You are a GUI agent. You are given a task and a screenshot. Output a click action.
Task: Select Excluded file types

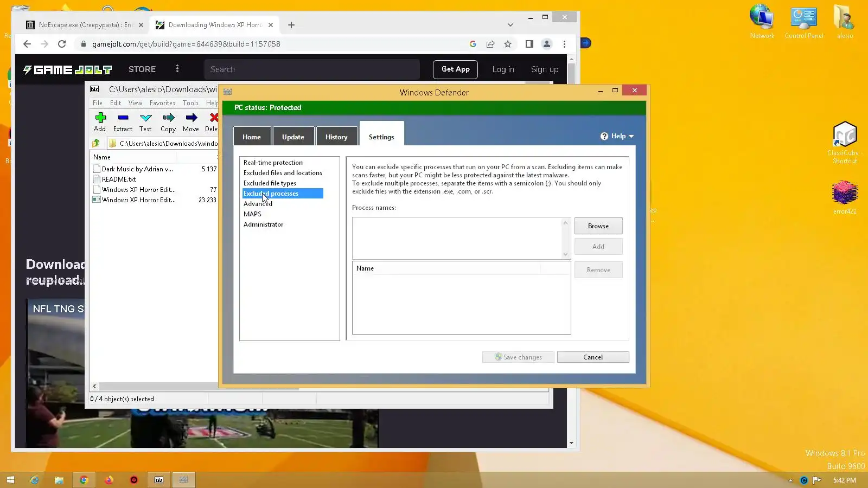(270, 183)
